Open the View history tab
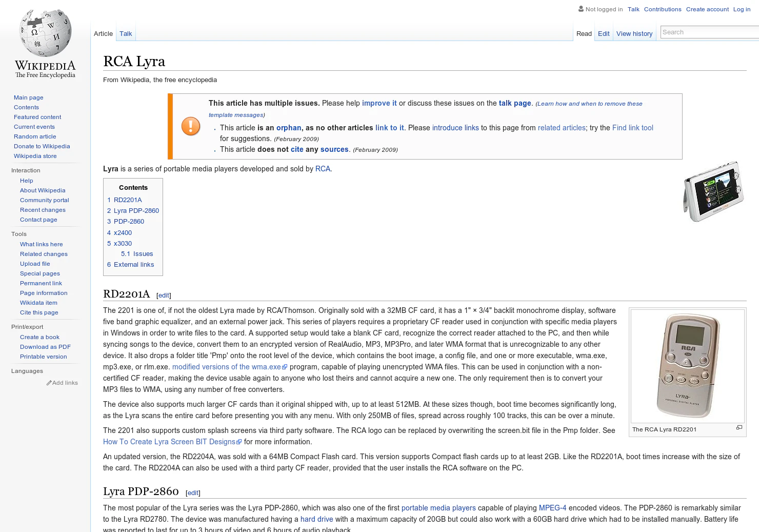759x532 pixels. tap(634, 33)
